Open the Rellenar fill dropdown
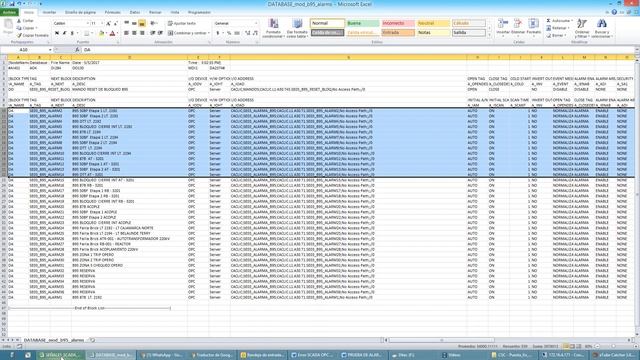 [558, 28]
